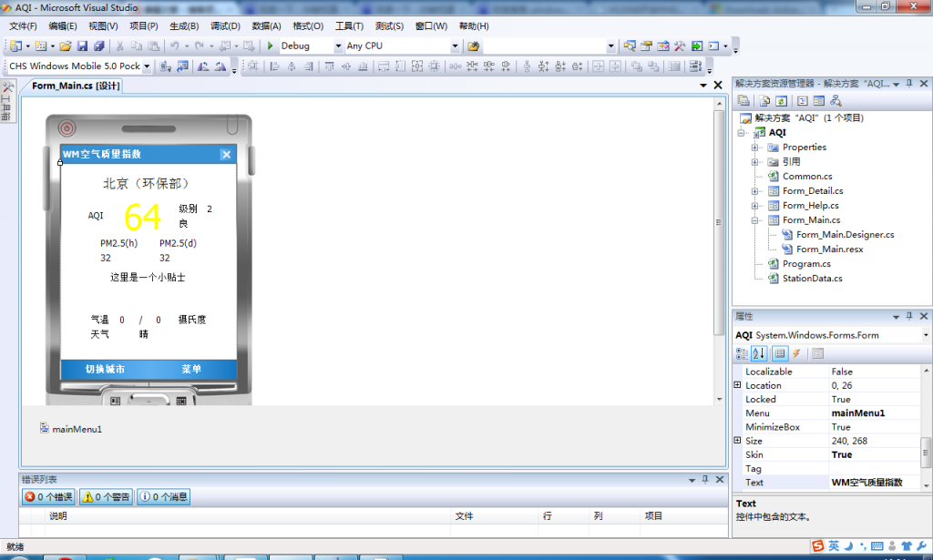The width and height of the screenshot is (933, 560).
Task: Refresh the Solution Explorer tree
Action: point(781,101)
